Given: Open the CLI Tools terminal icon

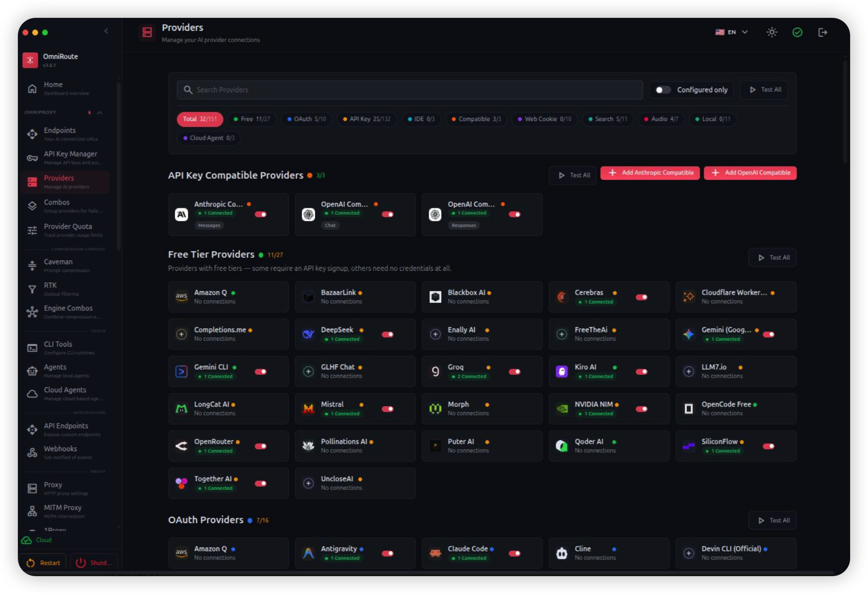Looking at the screenshot, I should [32, 348].
